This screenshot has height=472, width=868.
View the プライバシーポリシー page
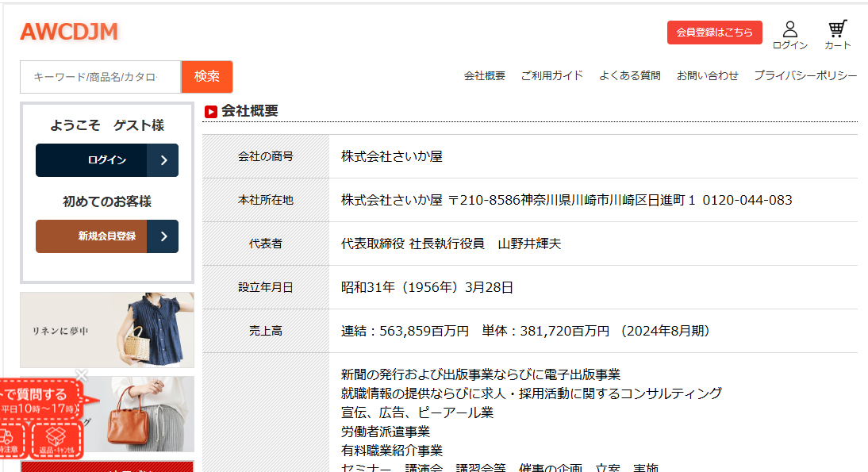(x=805, y=76)
